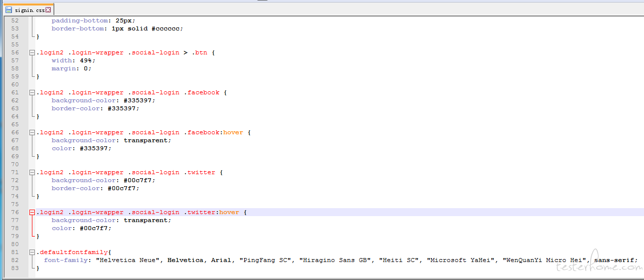Viewport: 644px width, 280px height.
Task: Click the .btn selector on line 56
Action: coord(199,52)
